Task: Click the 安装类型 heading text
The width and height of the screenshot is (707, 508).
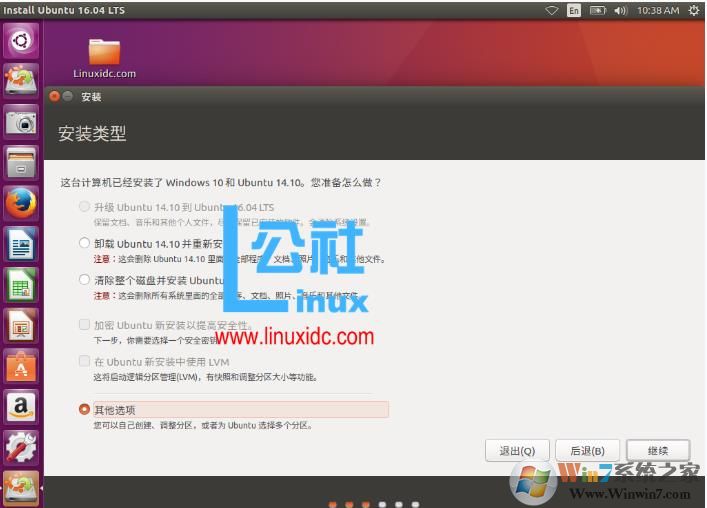Action: tap(92, 133)
